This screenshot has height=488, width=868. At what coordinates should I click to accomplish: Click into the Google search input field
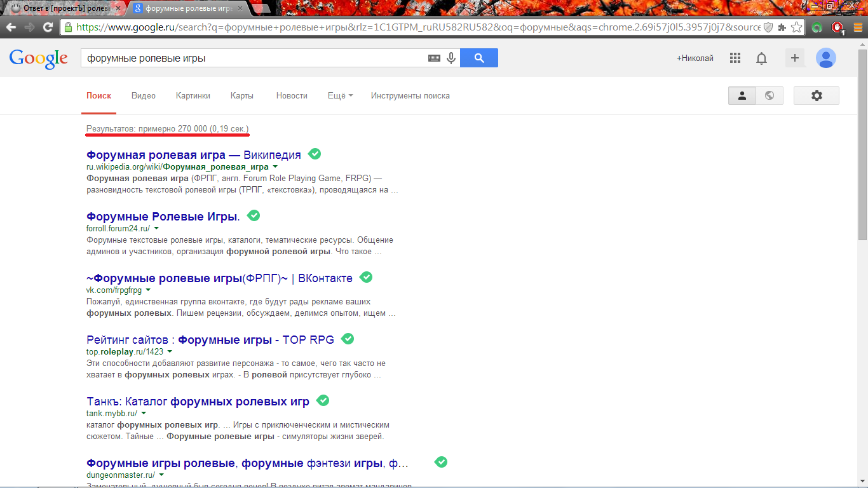(x=254, y=58)
